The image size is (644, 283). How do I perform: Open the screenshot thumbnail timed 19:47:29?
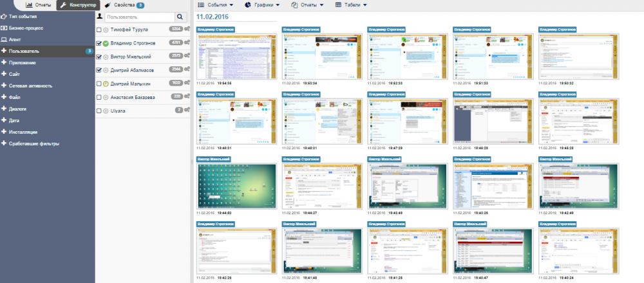tap(408, 122)
